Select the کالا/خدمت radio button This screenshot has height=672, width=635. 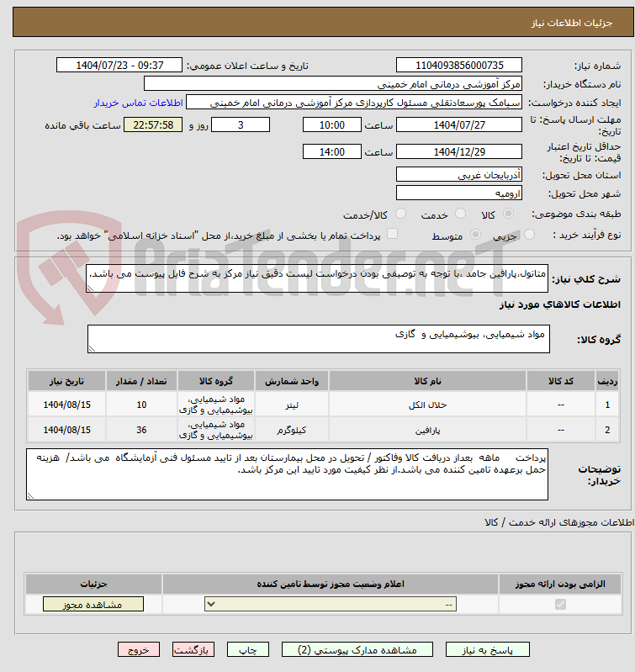[x=400, y=213]
